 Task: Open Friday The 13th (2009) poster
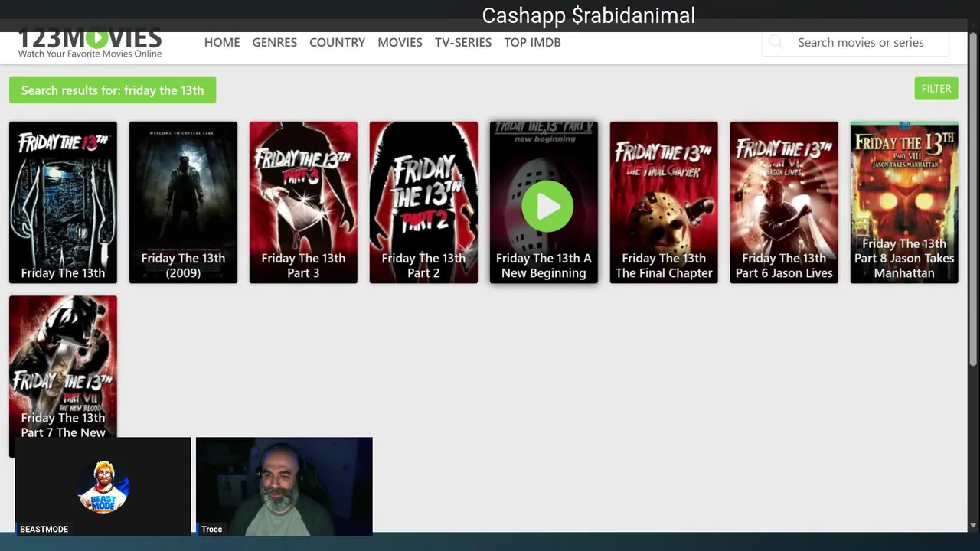click(x=183, y=202)
